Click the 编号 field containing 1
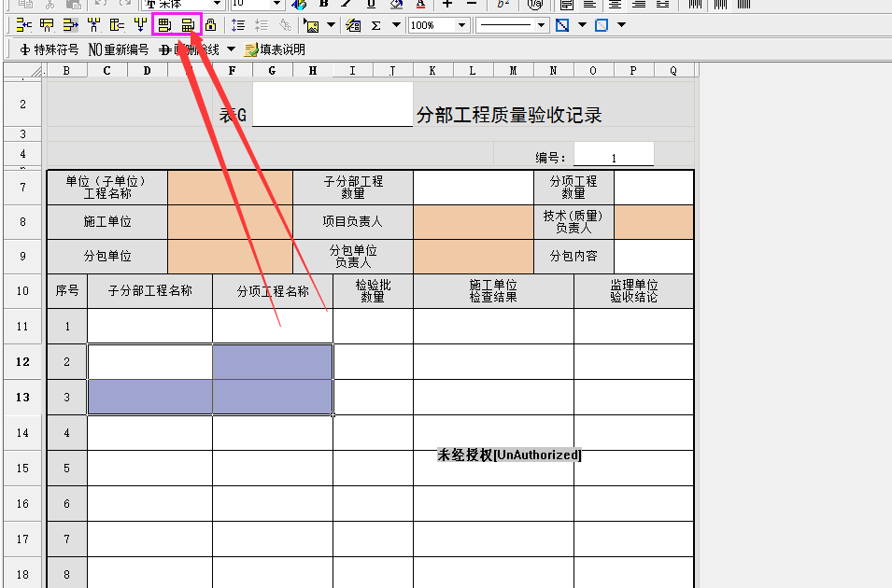 point(614,156)
